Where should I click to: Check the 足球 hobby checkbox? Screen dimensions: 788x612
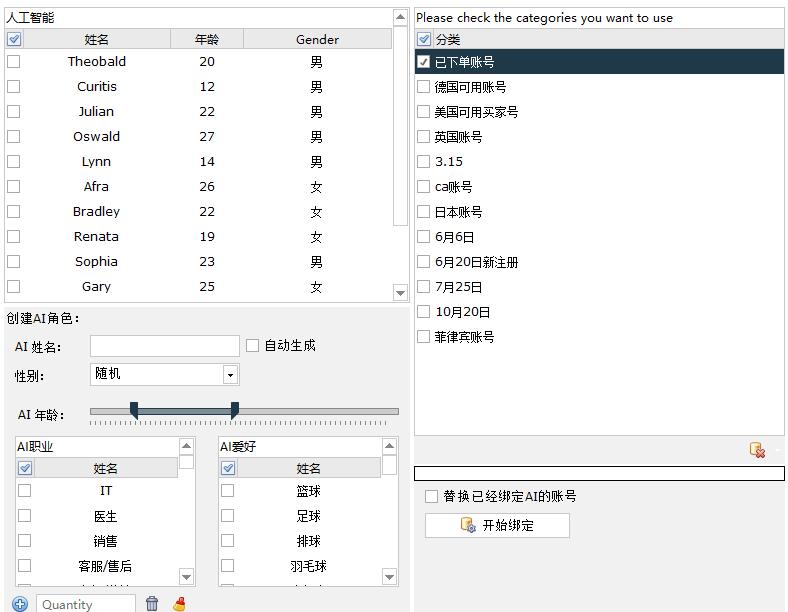(x=228, y=516)
